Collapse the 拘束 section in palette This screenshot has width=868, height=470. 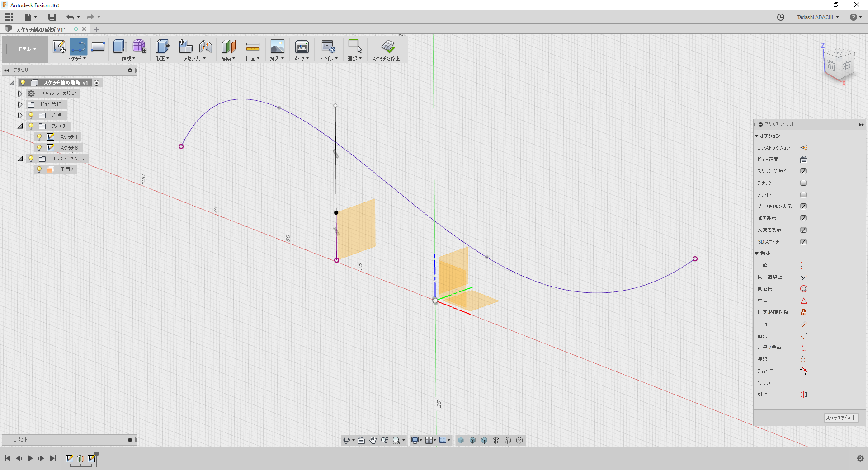[x=757, y=254]
